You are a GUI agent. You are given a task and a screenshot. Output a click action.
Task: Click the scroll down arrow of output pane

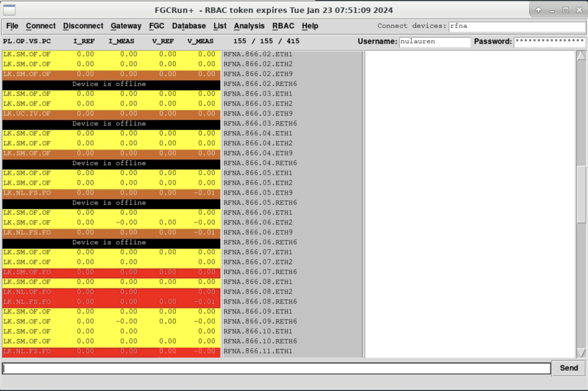tap(581, 353)
